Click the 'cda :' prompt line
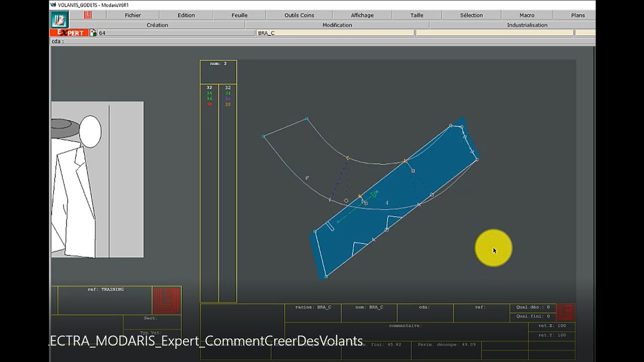 pos(322,41)
